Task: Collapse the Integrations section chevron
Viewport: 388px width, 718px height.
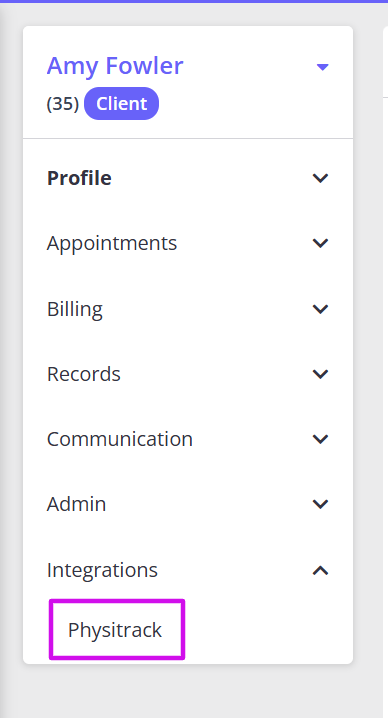Action: pos(320,570)
